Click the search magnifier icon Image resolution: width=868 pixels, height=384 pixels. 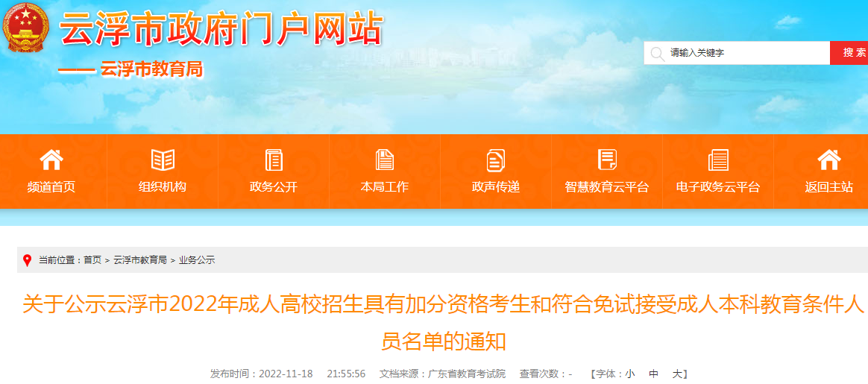pos(656,53)
